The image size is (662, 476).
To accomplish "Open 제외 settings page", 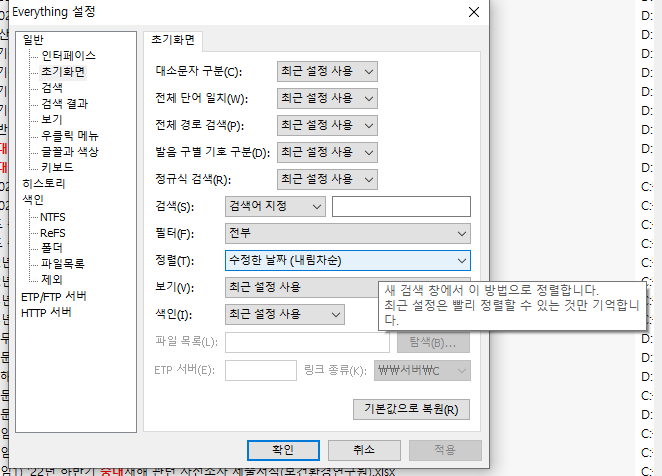I will pos(52,280).
